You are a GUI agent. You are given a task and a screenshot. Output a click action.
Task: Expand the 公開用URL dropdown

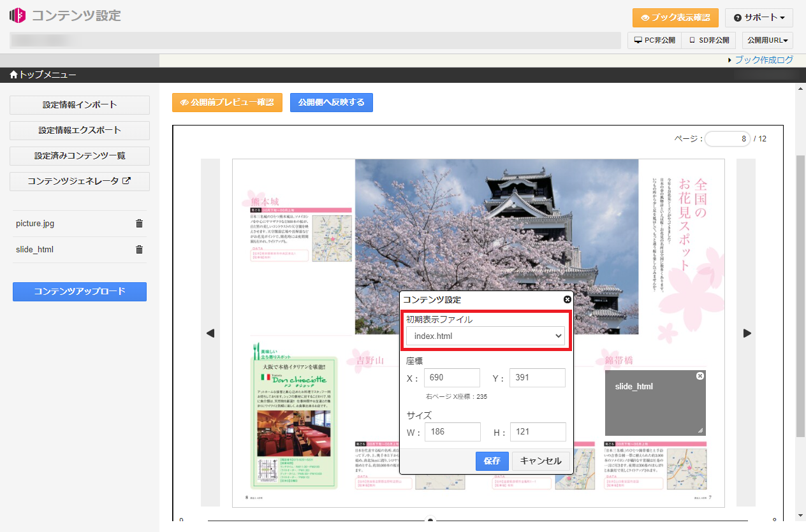coord(767,40)
